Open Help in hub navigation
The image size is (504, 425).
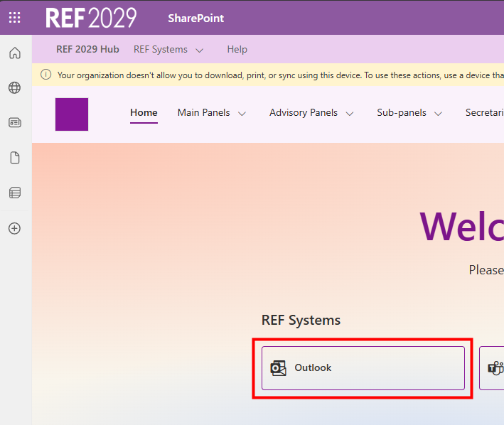pos(237,50)
